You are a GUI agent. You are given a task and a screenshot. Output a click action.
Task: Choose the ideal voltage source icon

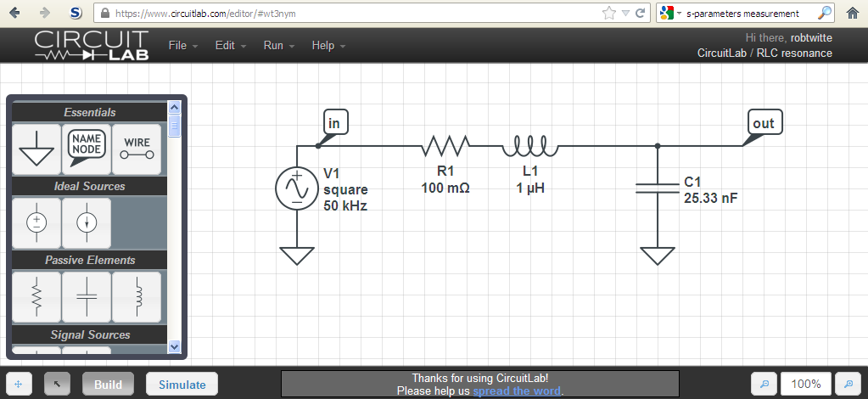(x=36, y=222)
